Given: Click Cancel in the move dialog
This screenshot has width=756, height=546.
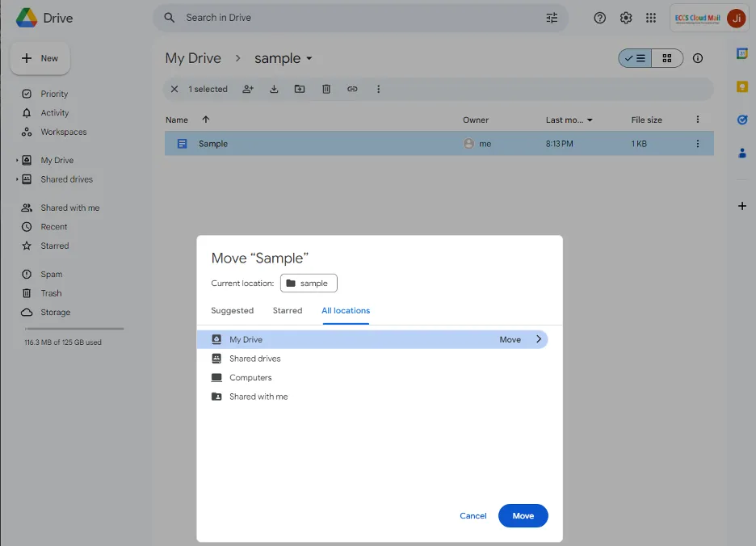Looking at the screenshot, I should click(x=472, y=516).
